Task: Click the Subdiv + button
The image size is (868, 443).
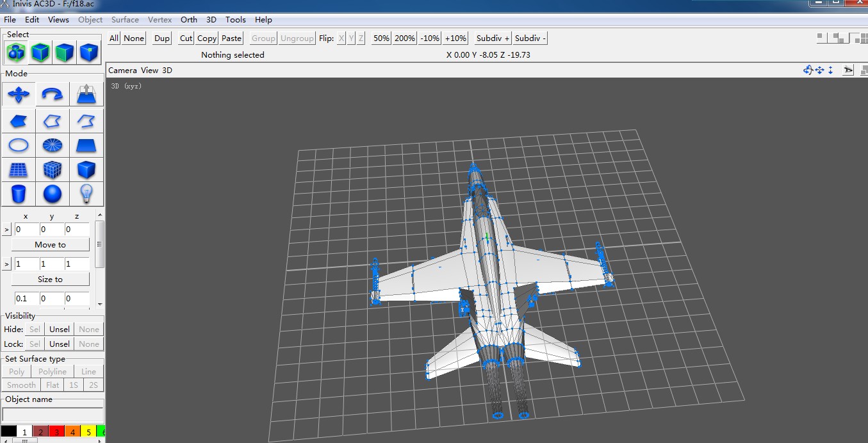Action: pos(493,38)
